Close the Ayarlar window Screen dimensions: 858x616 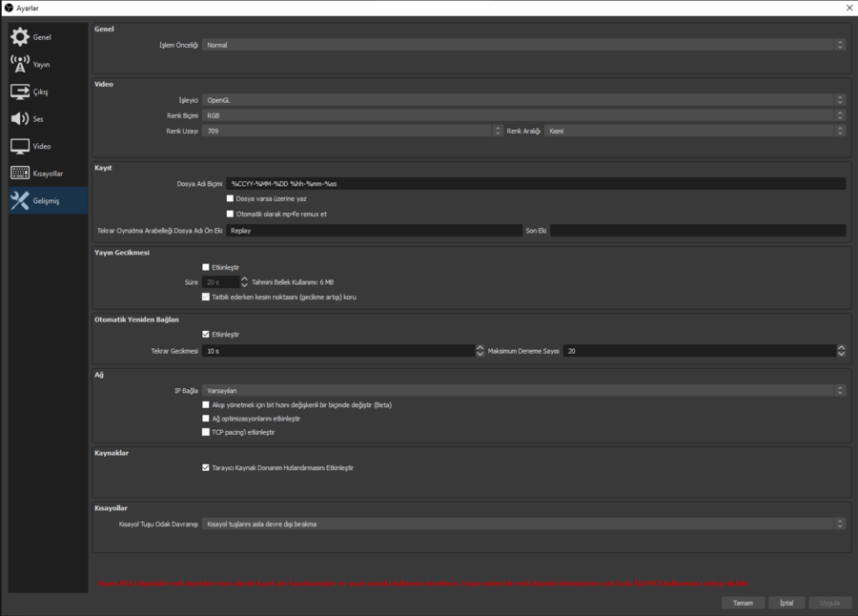click(x=849, y=8)
